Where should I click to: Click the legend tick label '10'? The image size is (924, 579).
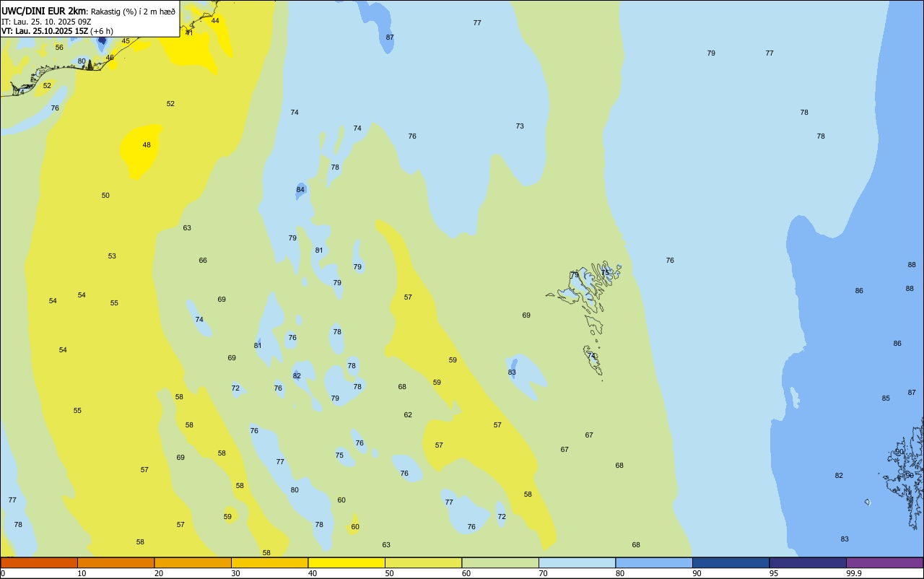click(82, 573)
